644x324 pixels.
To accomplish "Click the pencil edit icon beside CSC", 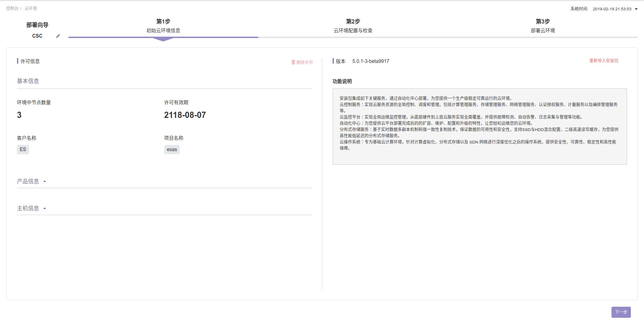I will point(58,36).
